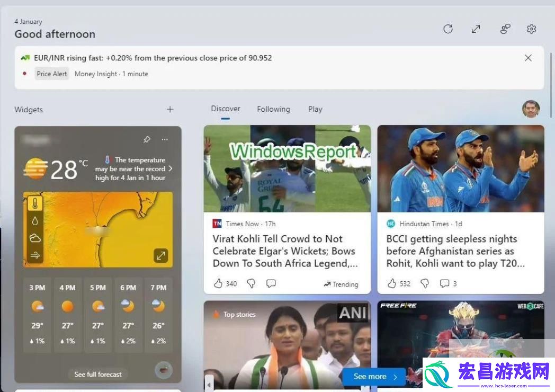Screen dimensions: 555x392
Task: Select the wind map layer icon
Action: 35,255
